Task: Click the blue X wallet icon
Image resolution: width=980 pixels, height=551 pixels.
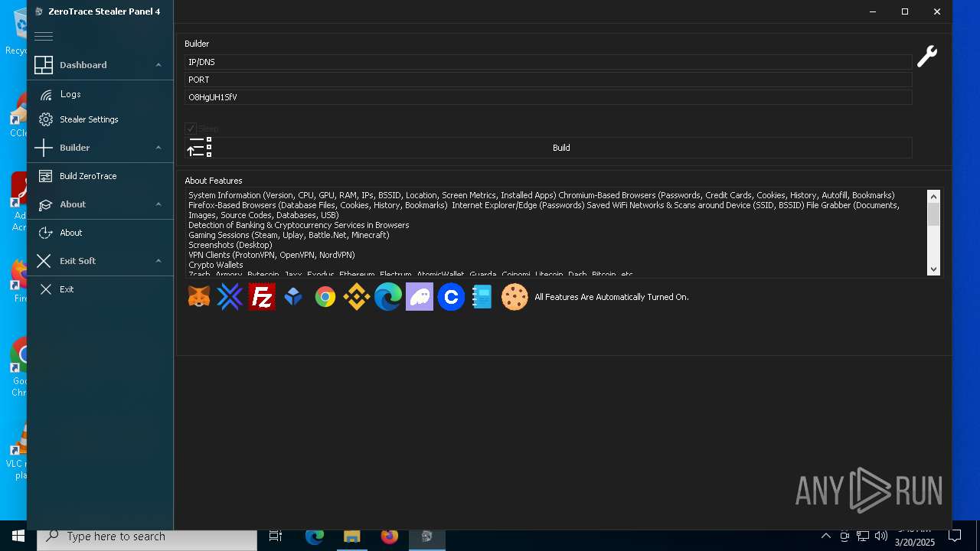Action: 230,297
